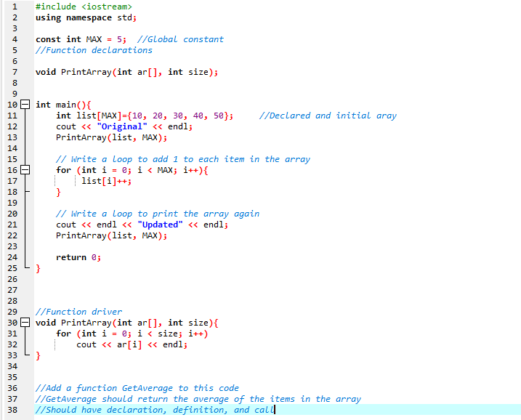This screenshot has height=420, width=521.
Task: Click the "Updated" string literal
Action: 160,225
